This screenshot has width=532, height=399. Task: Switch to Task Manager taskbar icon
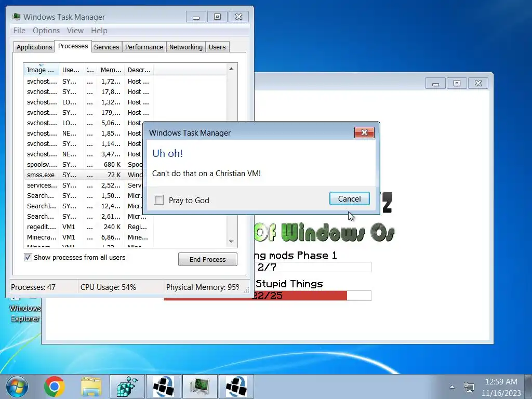pyautogui.click(x=200, y=387)
